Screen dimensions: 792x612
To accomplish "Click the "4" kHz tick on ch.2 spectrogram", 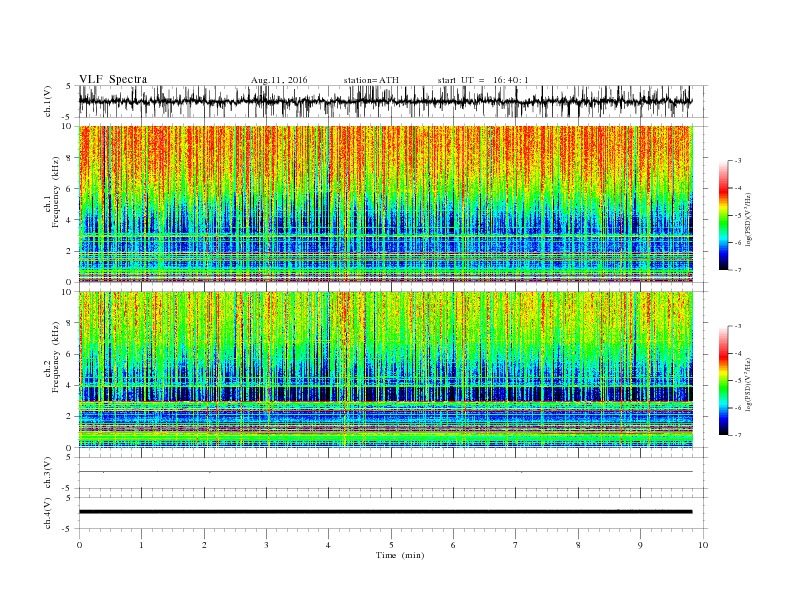I will pos(69,386).
